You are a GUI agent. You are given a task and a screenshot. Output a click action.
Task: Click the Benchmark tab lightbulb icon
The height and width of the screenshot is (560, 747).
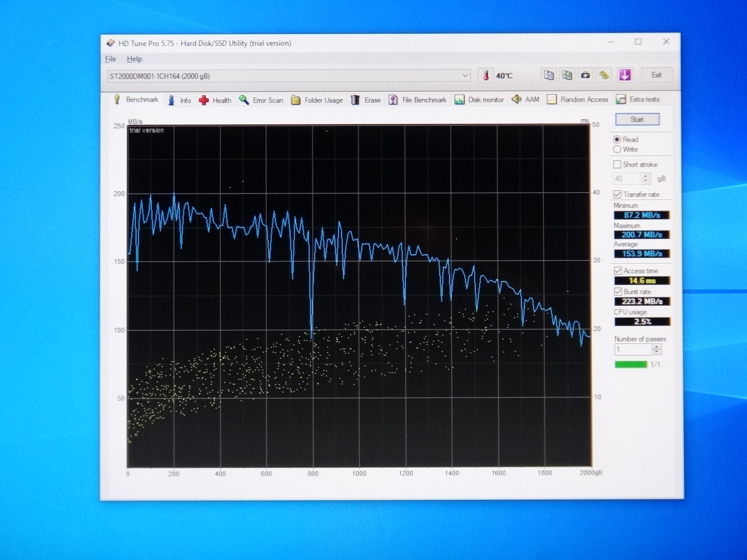click(117, 99)
